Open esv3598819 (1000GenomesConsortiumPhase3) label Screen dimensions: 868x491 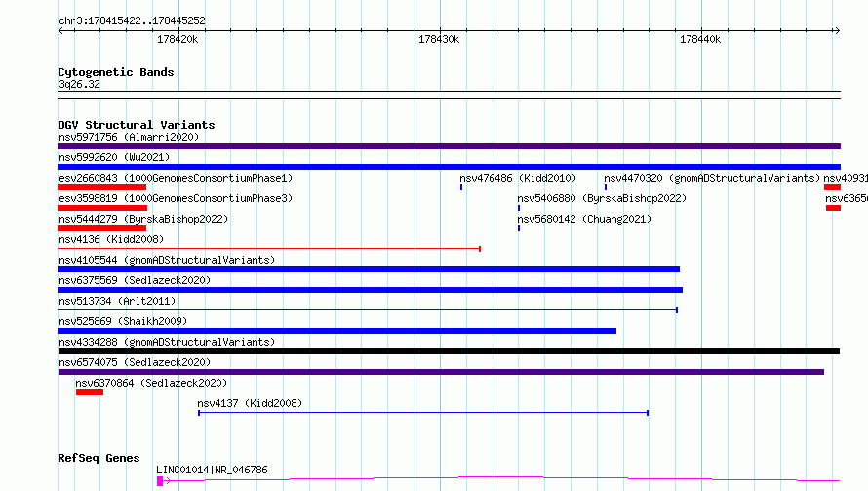(x=176, y=198)
